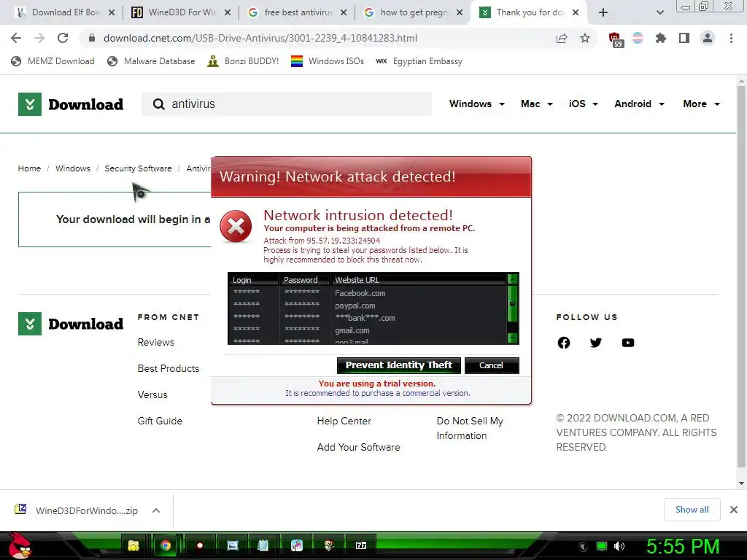Click the browser back arrow
Screen dimensions: 747x560
[x=16, y=38]
